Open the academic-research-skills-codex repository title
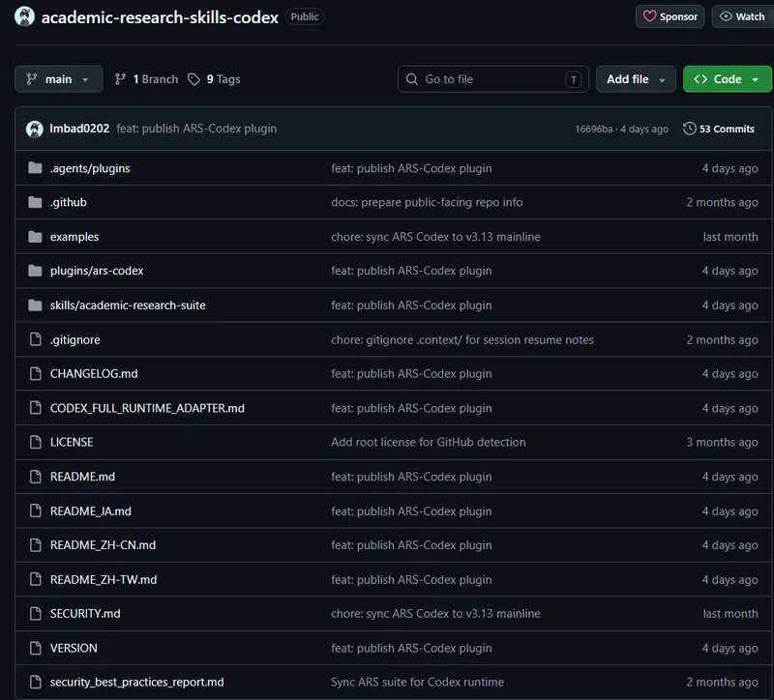Image resolution: width=774 pixels, height=700 pixels. (x=160, y=17)
